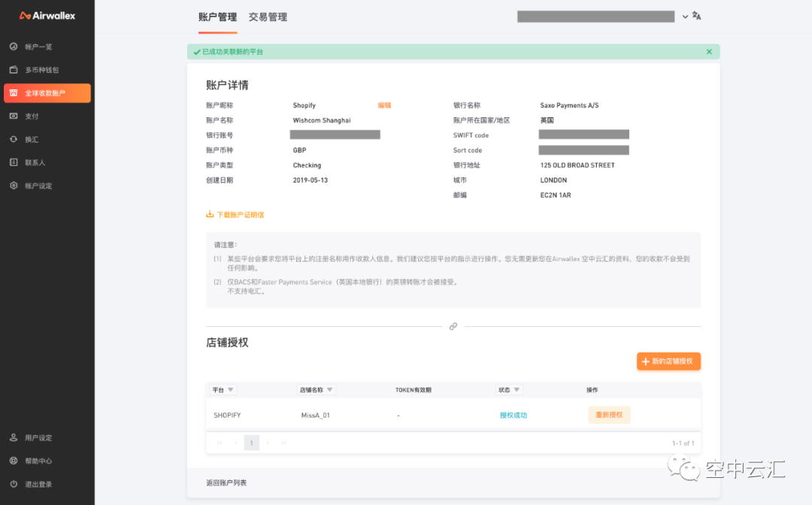This screenshot has height=505, width=812.
Task: Select the 账户管理 tab
Action: pyautogui.click(x=217, y=17)
